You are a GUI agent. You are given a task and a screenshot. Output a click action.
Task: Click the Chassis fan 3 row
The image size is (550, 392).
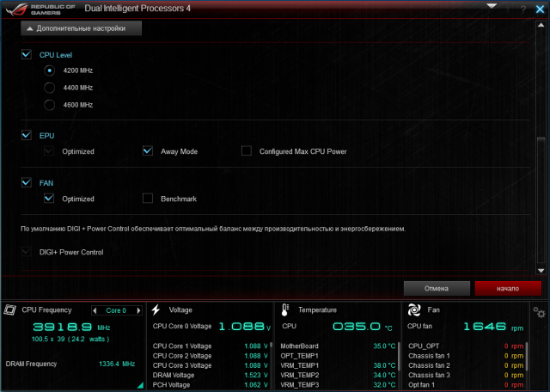click(466, 375)
